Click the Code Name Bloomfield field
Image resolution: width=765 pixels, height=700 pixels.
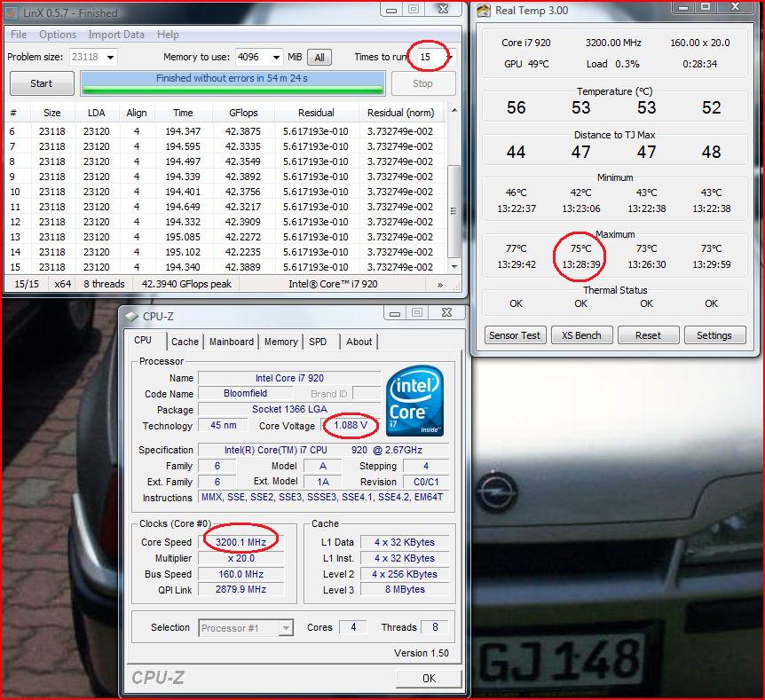(x=246, y=393)
